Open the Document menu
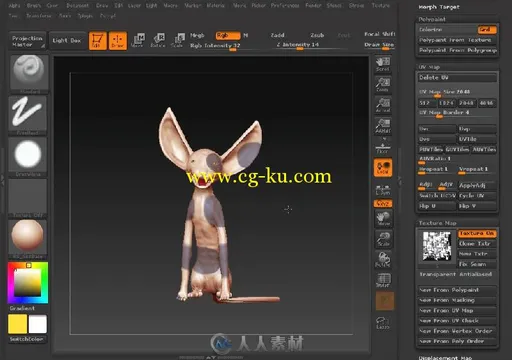The width and height of the screenshot is (512, 360). click(x=77, y=6)
